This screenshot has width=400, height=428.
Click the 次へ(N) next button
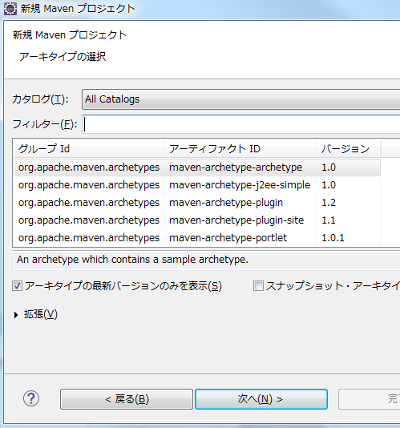[261, 399]
